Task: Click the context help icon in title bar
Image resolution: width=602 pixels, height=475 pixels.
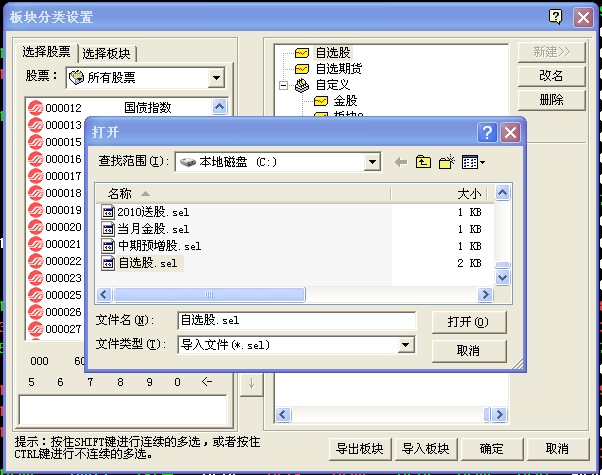Action: (x=556, y=17)
